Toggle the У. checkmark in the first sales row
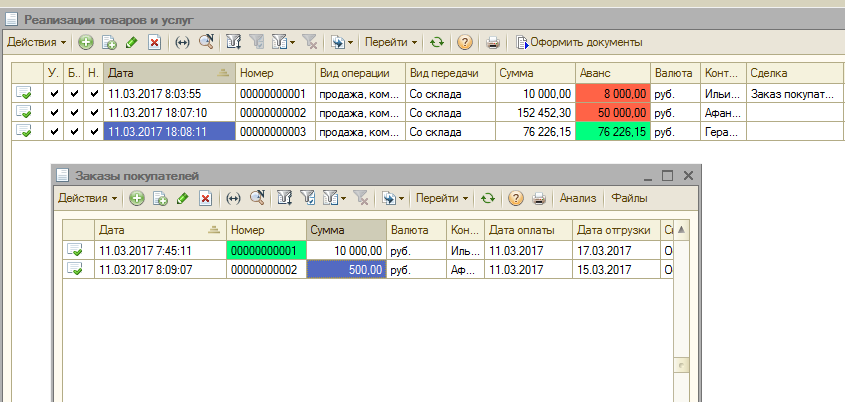This screenshot has height=402, width=845. [54, 93]
